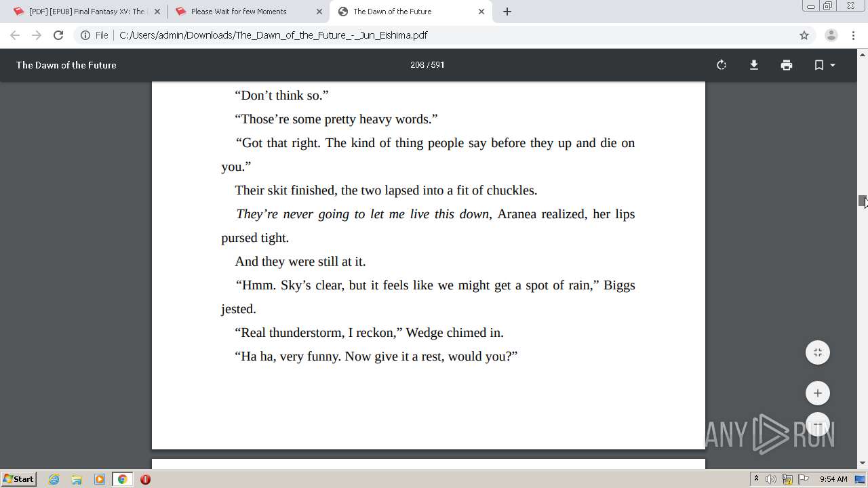Click the line And they were still at it
This screenshot has width=868, height=488.
point(300,262)
